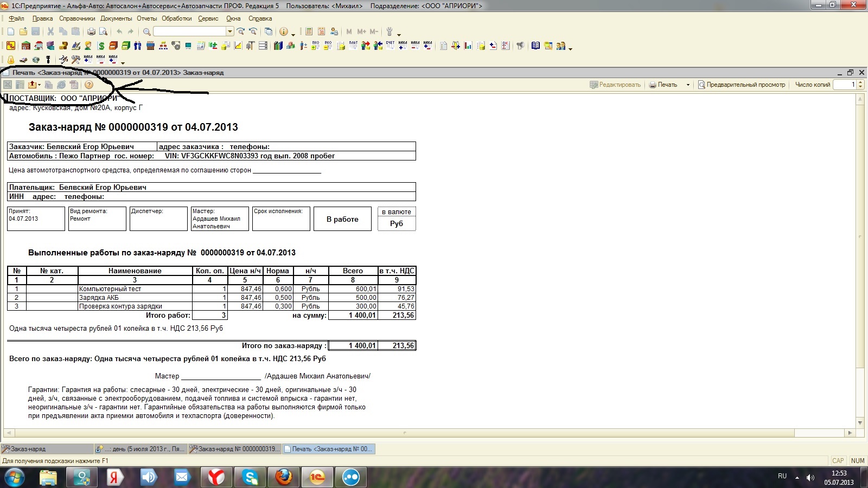Expand the search combo box dropdown arrow
Screen dimensions: 868x488
pyautogui.click(x=230, y=32)
